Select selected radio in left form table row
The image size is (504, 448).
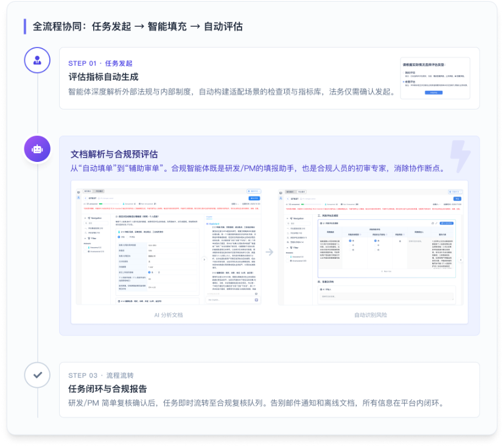click(150, 272)
